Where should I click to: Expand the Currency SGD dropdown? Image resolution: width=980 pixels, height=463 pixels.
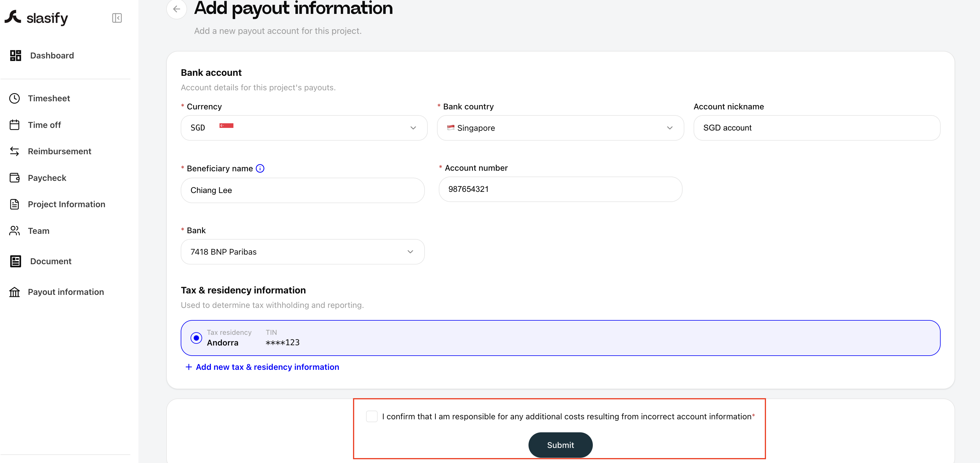(304, 128)
